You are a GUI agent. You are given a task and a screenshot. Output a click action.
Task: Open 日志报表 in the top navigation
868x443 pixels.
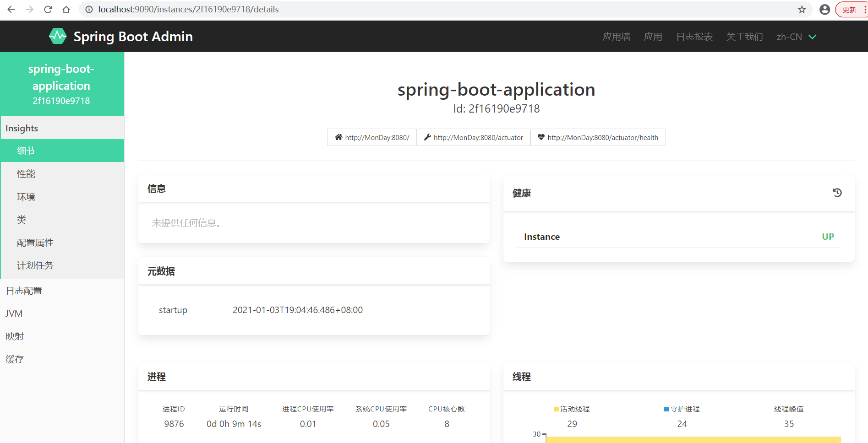(694, 37)
